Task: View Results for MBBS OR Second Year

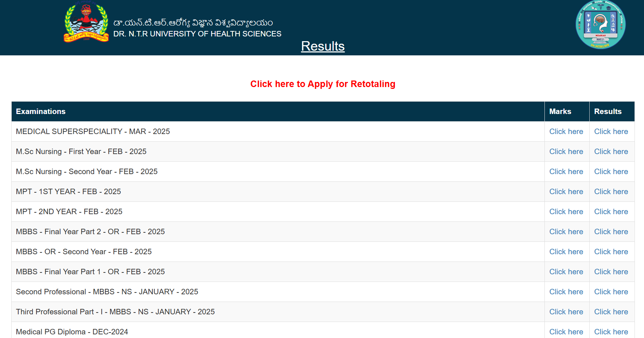Action: tap(611, 252)
